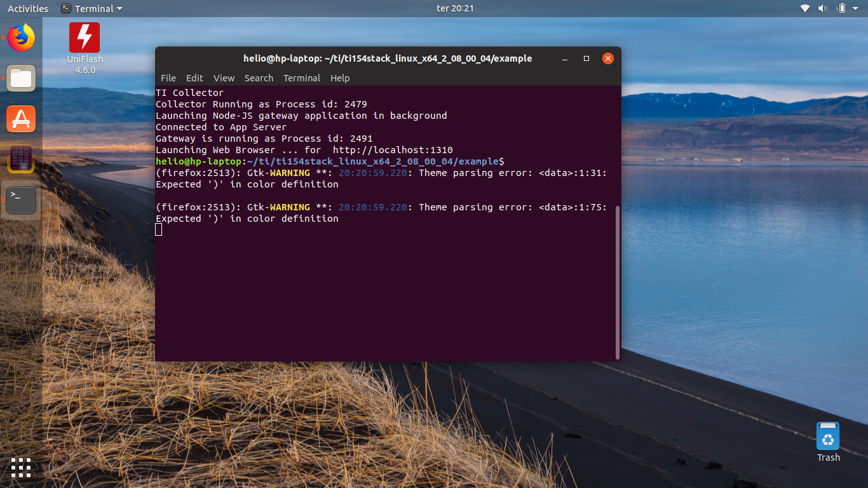Open the system monitor dock icon
The width and height of the screenshot is (868, 488).
(x=21, y=159)
